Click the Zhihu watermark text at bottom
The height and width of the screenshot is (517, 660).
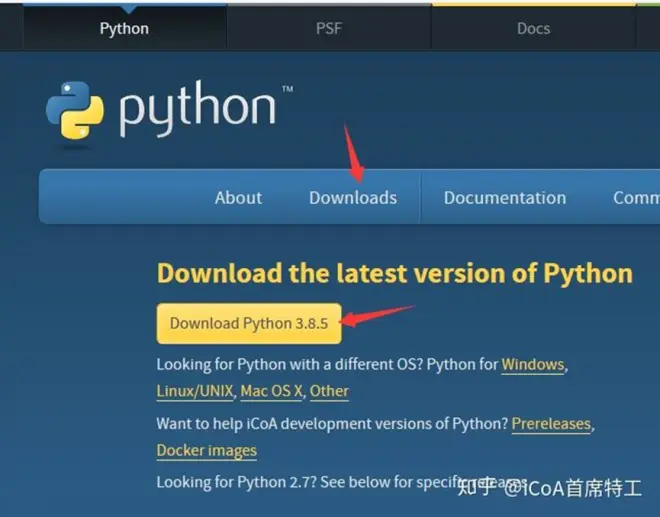549,488
